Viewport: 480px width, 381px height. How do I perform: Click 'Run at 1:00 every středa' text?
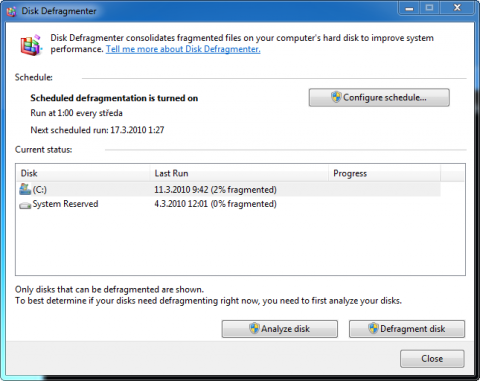76,113
